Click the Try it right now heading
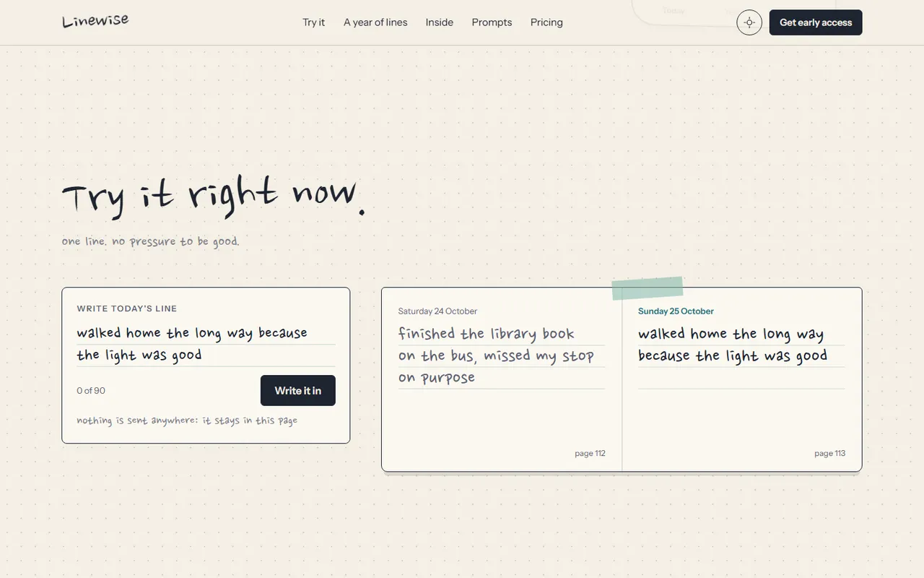The height and width of the screenshot is (578, 924). click(214, 196)
